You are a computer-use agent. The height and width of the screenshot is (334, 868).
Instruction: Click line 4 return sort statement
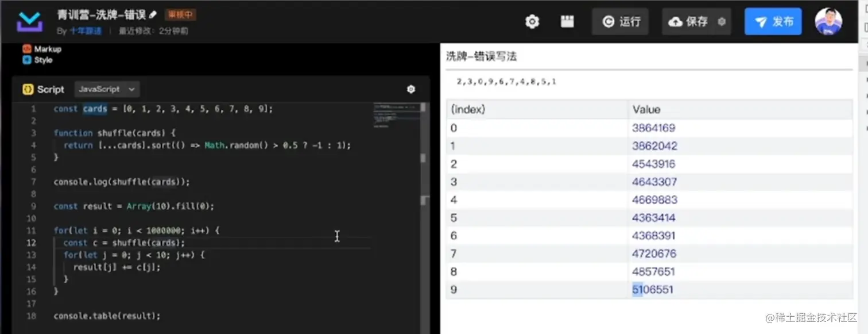(207, 145)
